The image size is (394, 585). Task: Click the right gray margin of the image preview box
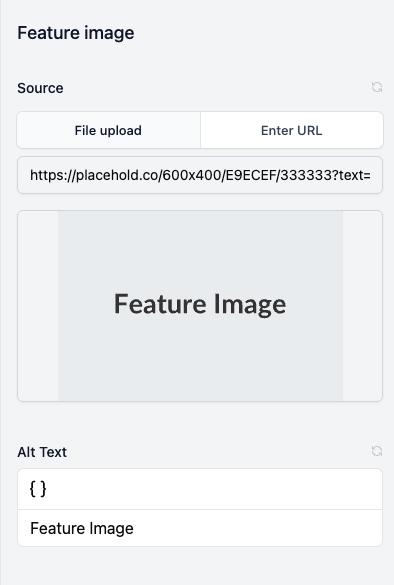pos(362,306)
